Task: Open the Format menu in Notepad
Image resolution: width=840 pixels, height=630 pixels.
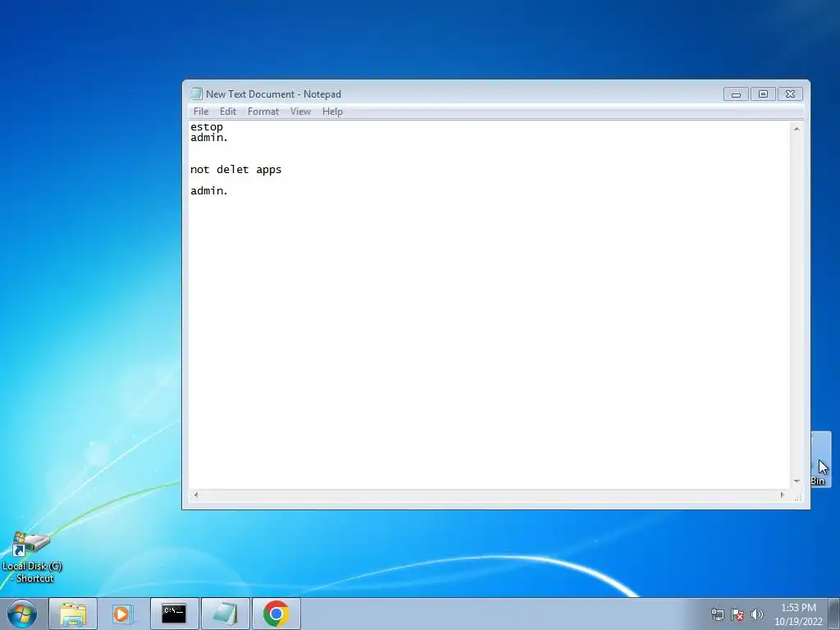Action: click(263, 112)
